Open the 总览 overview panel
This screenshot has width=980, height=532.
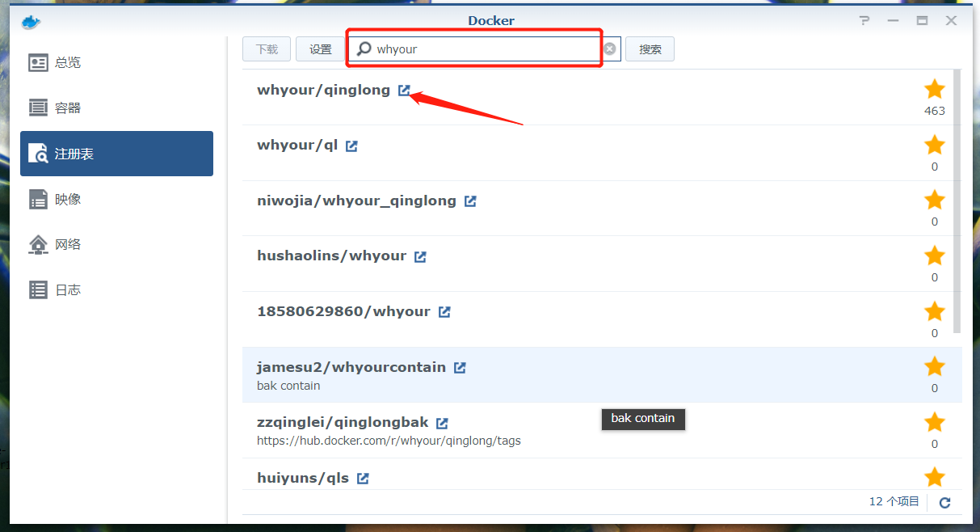pos(69,62)
